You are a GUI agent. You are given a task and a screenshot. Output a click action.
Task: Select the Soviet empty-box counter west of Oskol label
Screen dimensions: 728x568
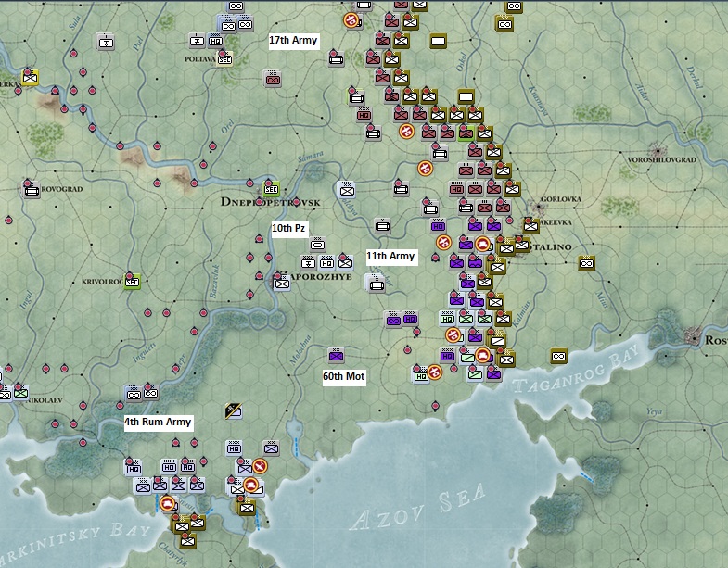pos(438,42)
